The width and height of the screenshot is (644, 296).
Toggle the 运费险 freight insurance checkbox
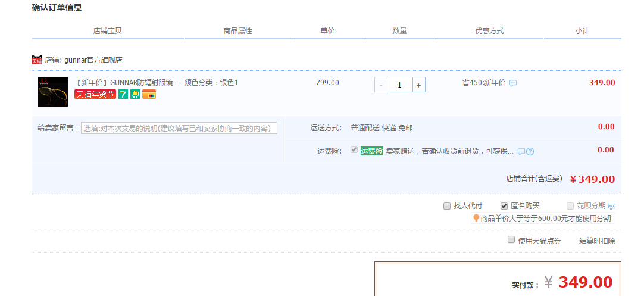click(x=354, y=149)
